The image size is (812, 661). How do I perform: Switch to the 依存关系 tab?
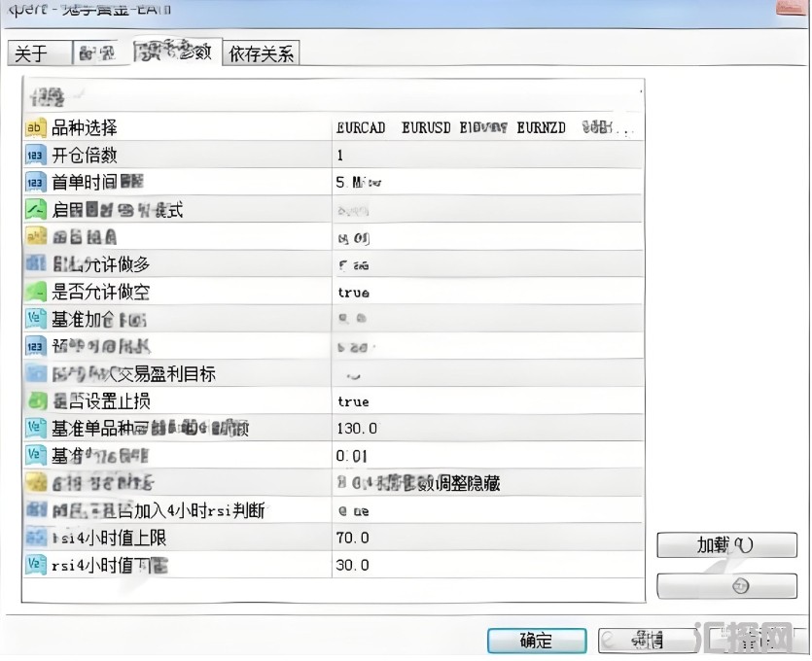(261, 53)
